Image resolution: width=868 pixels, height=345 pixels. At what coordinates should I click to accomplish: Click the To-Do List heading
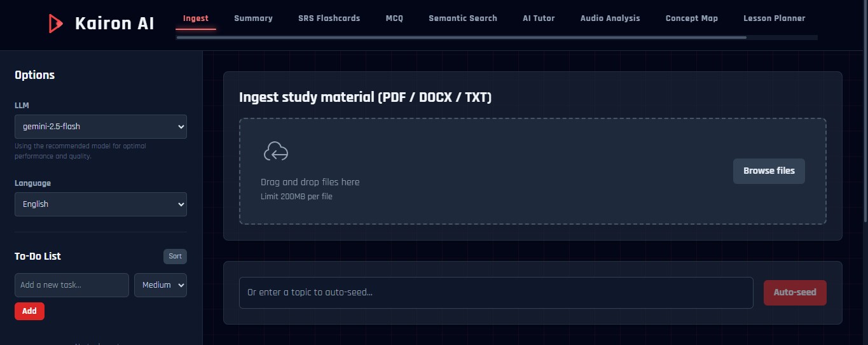click(x=38, y=257)
